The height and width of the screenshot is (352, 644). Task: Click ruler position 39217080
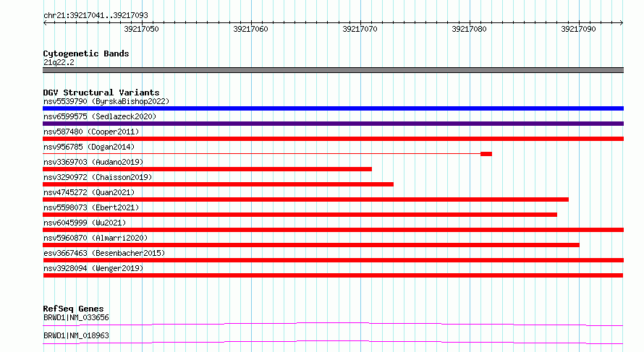pos(469,29)
